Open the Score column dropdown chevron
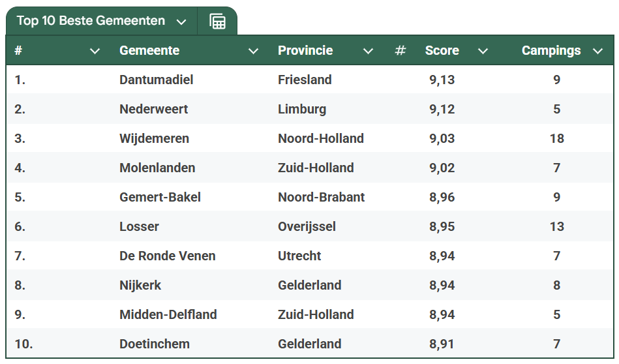This screenshot has width=619, height=364. point(483,51)
